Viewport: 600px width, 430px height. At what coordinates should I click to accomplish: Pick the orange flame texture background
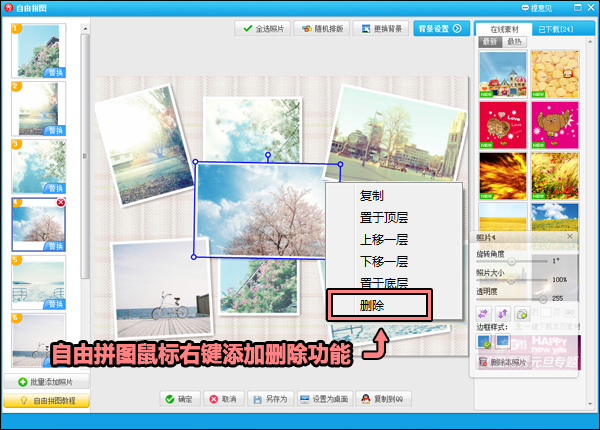pos(503,176)
